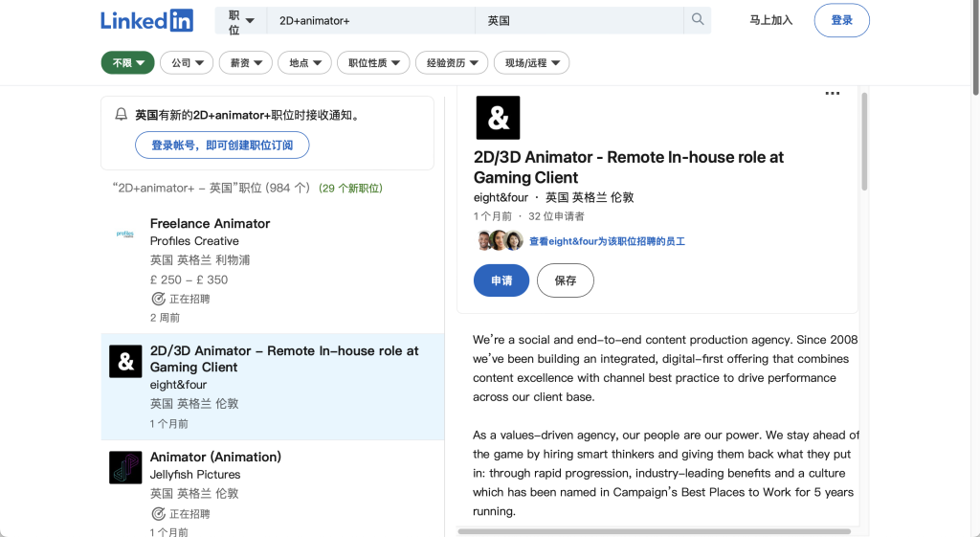The image size is (980, 537).
Task: Click the 2D+animator+ keyword search field
Action: coord(370,21)
